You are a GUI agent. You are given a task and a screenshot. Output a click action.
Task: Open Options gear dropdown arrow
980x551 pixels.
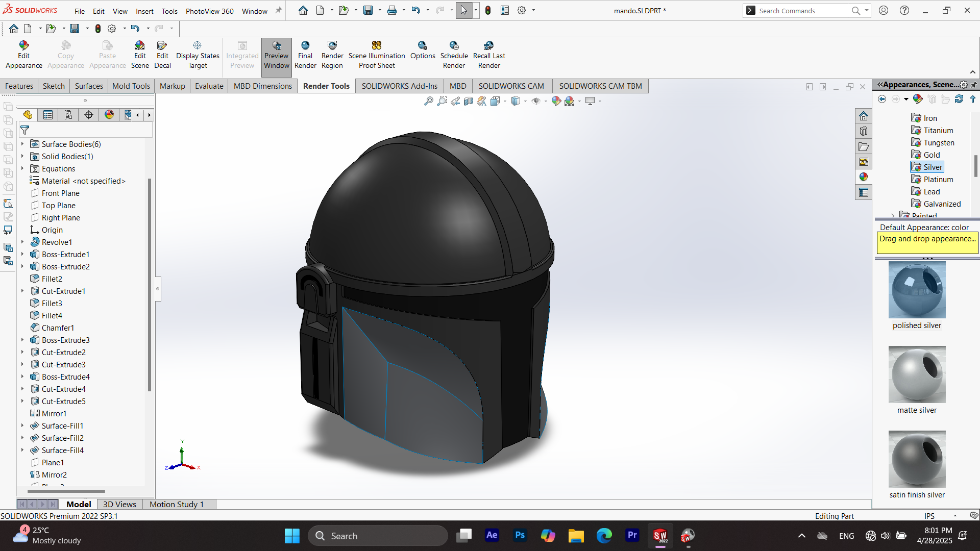534,10
